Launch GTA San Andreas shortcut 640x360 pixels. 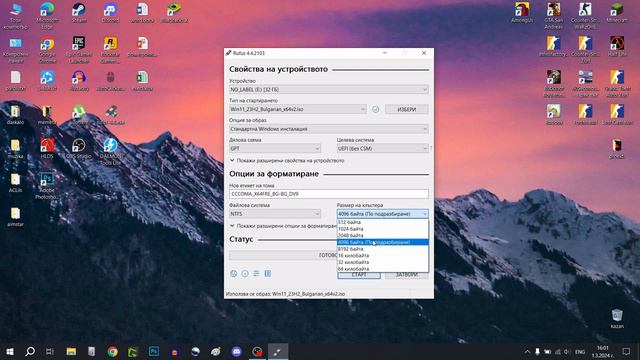[553, 16]
